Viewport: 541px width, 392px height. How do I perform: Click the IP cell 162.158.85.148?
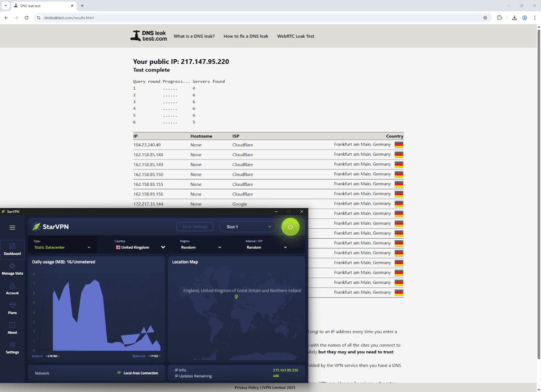[x=148, y=155]
